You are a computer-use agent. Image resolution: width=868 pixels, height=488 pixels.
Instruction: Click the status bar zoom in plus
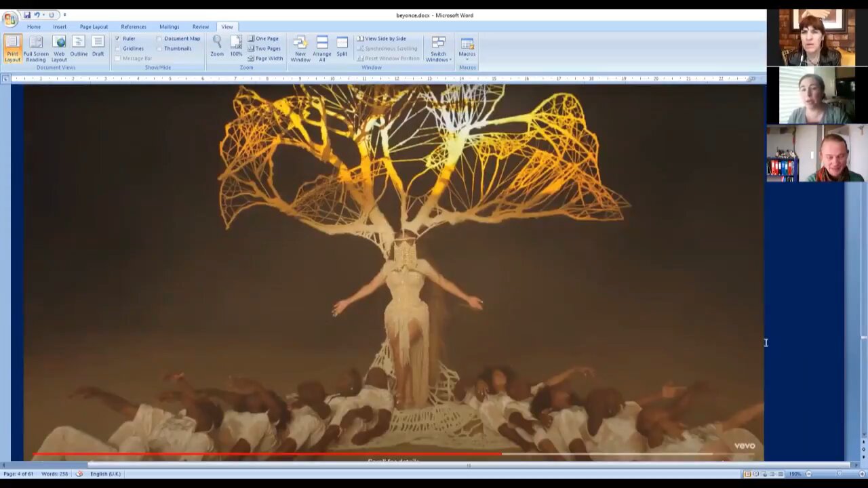(862, 474)
